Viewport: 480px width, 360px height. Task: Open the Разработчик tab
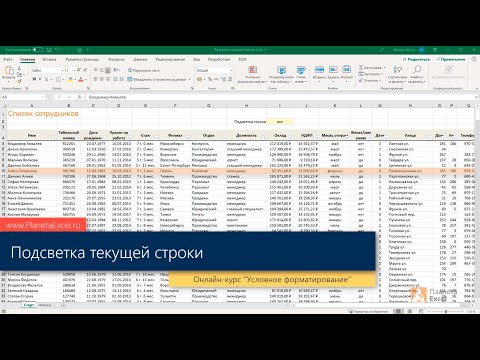point(219,59)
